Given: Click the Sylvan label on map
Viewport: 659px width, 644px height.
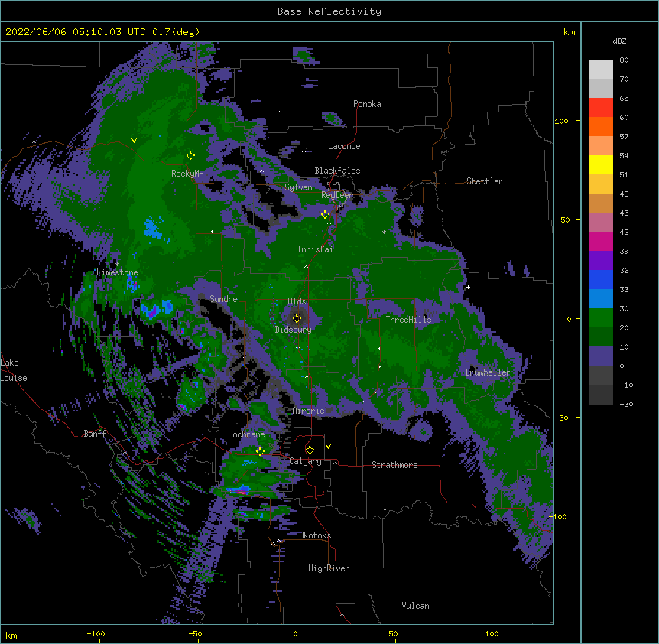Looking at the screenshot, I should (x=298, y=187).
